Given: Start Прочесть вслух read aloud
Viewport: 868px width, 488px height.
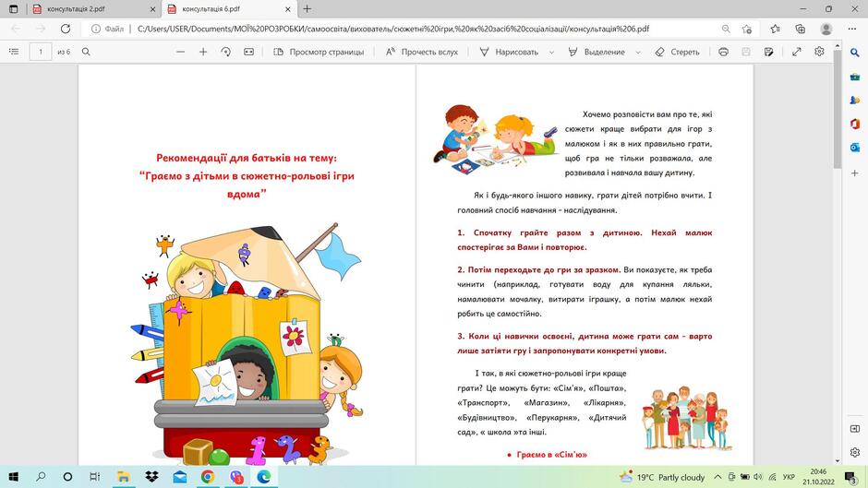Looking at the screenshot, I should [x=422, y=52].
